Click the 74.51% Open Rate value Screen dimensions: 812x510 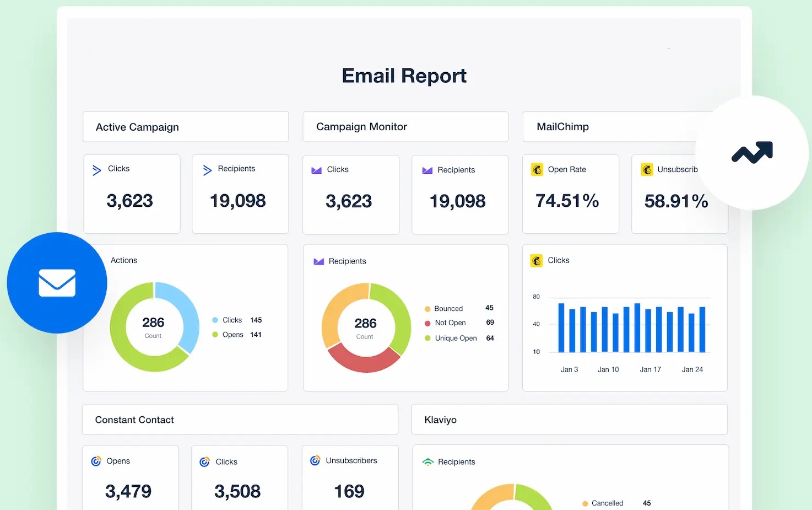(567, 201)
